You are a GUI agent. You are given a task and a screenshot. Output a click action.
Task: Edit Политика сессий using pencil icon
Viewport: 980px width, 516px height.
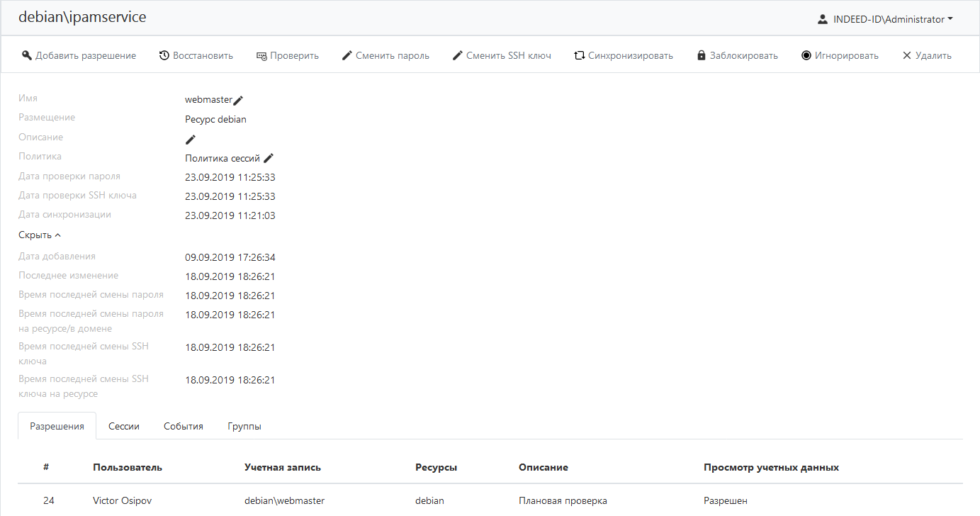[269, 159]
